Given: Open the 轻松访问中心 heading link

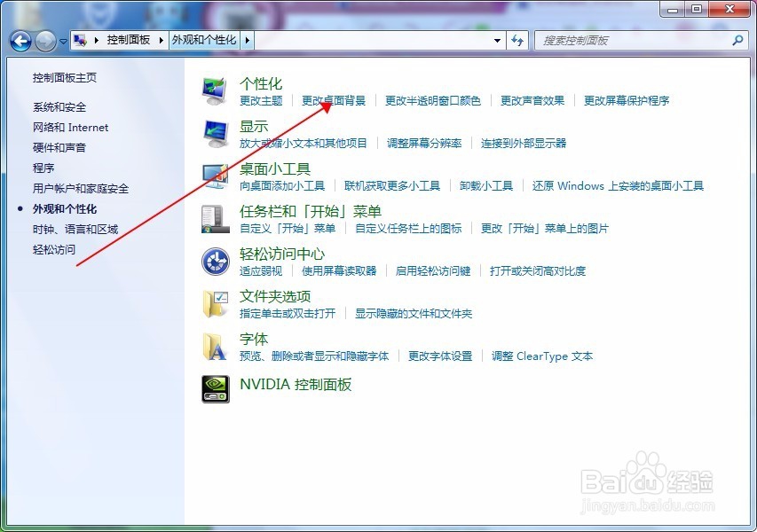Looking at the screenshot, I should 282,254.
